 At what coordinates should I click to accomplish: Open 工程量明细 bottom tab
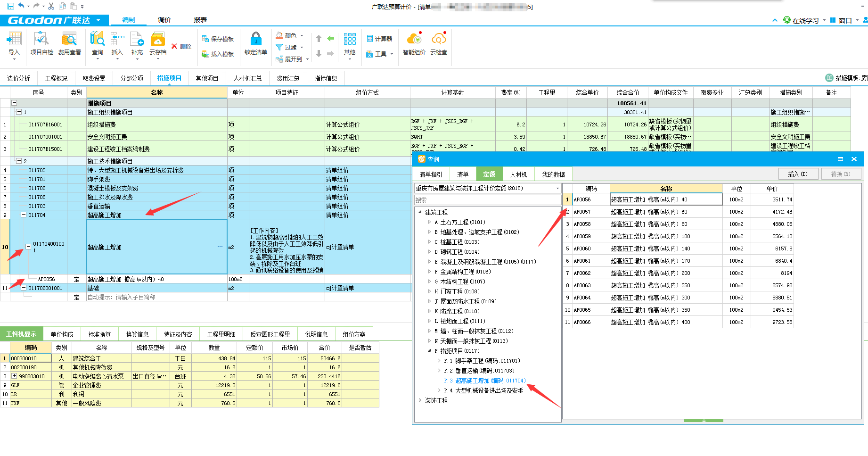[x=221, y=334]
